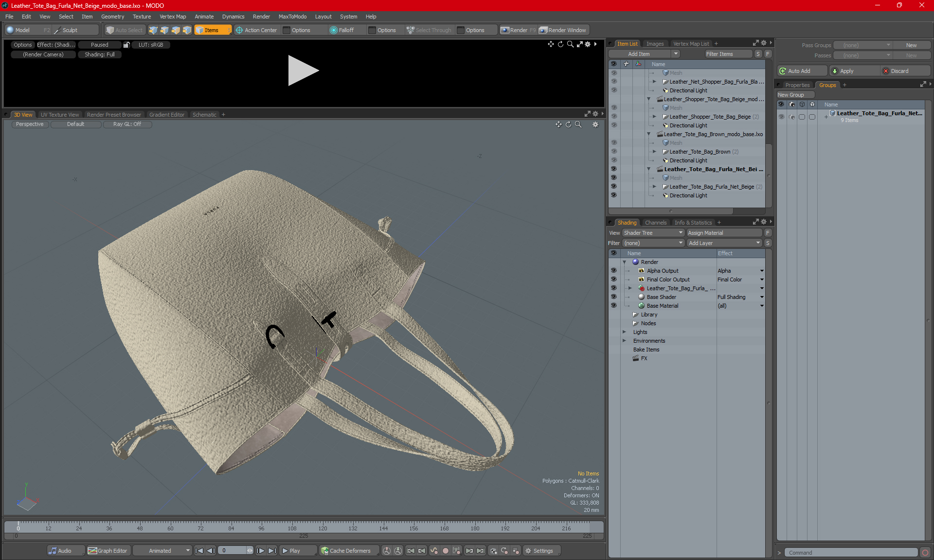
Task: Toggle visibility of Base Shader layer
Action: pyautogui.click(x=614, y=297)
